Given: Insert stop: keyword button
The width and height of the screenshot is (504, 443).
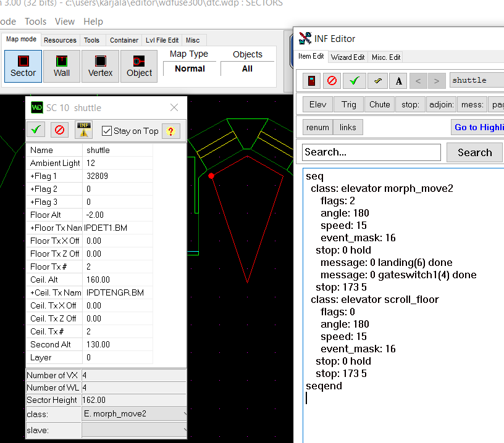Looking at the screenshot, I should tap(411, 104).
